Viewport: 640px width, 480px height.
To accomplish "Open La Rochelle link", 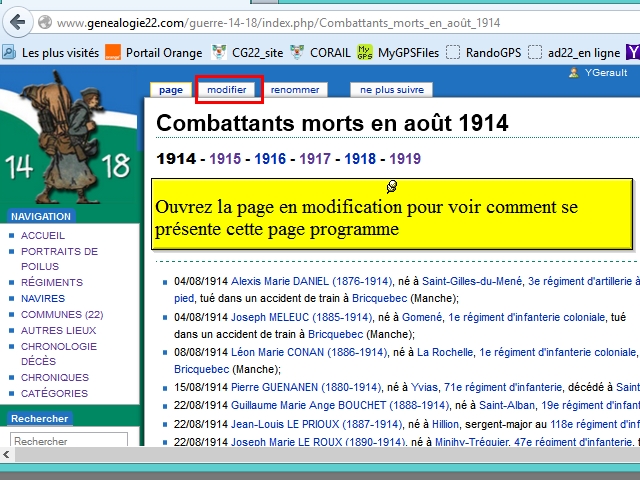I will point(445,352).
